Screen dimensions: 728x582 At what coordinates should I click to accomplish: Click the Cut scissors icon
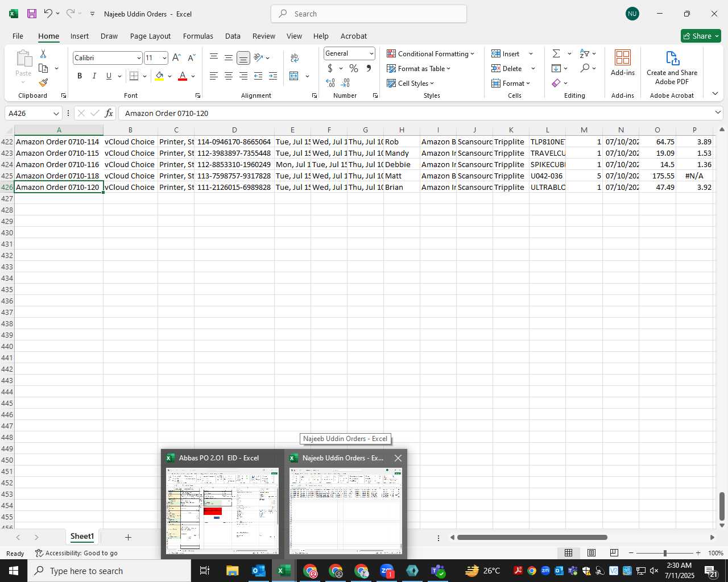[x=43, y=53]
